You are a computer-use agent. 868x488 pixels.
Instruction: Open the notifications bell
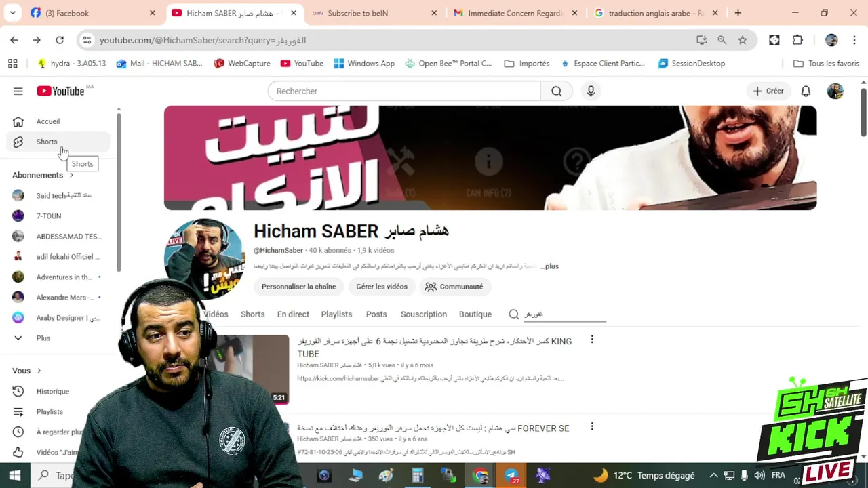tap(806, 91)
